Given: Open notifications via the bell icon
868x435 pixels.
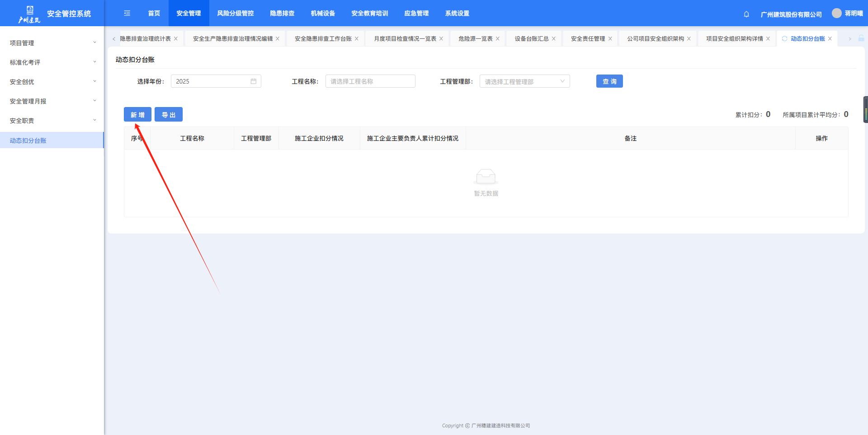Looking at the screenshot, I should click(746, 14).
